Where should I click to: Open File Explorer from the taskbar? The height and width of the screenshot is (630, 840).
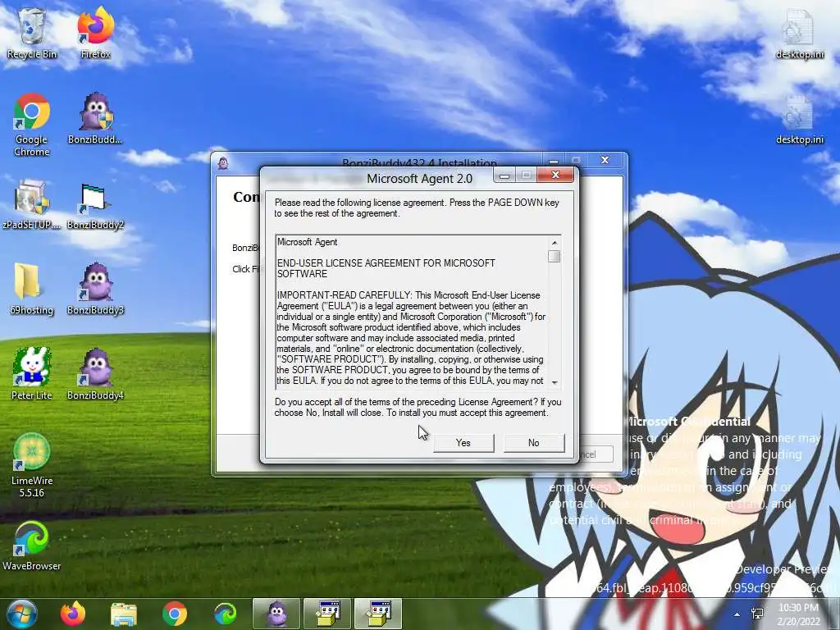click(124, 614)
